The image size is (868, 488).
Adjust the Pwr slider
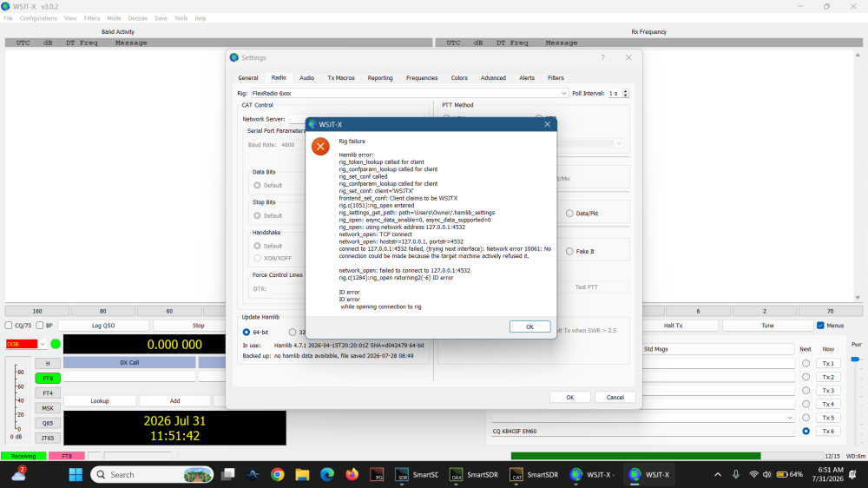coord(856,359)
